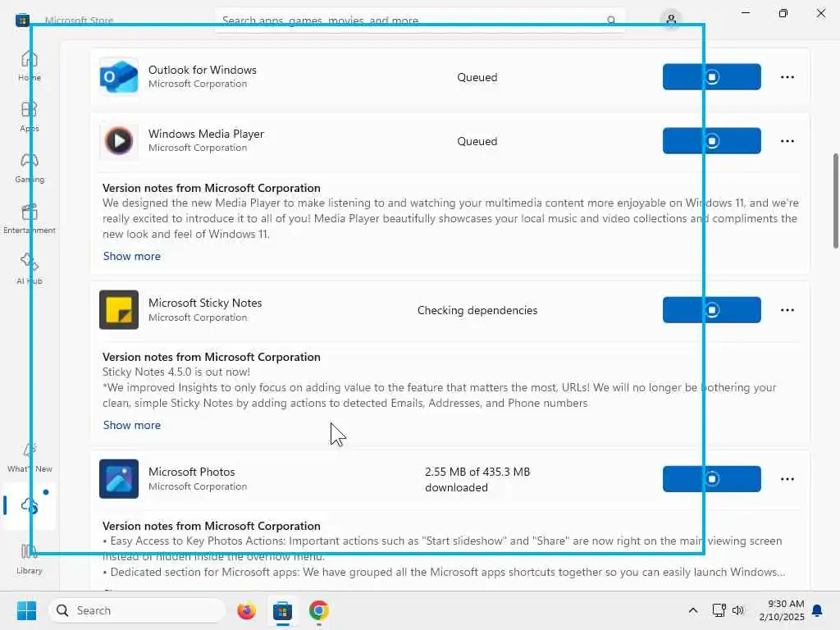Click the search magnifier icon in Store
This screenshot has width=840, height=630.
pyautogui.click(x=610, y=21)
